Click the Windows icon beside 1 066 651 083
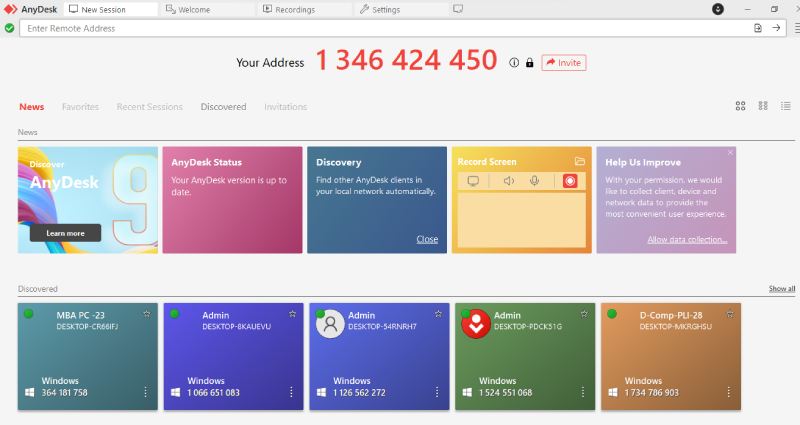 pyautogui.click(x=176, y=392)
